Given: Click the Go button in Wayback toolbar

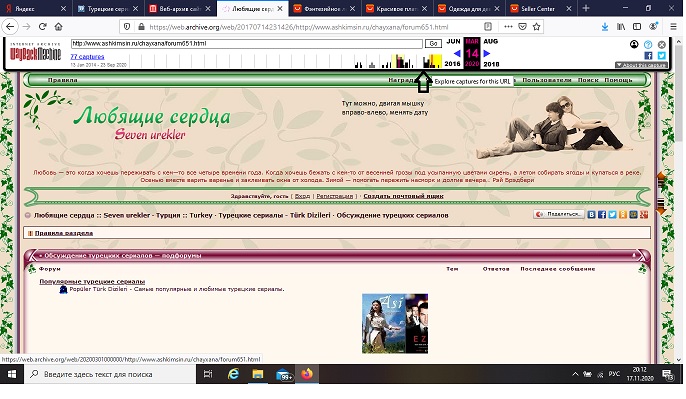Looking at the screenshot, I should click(x=433, y=44).
